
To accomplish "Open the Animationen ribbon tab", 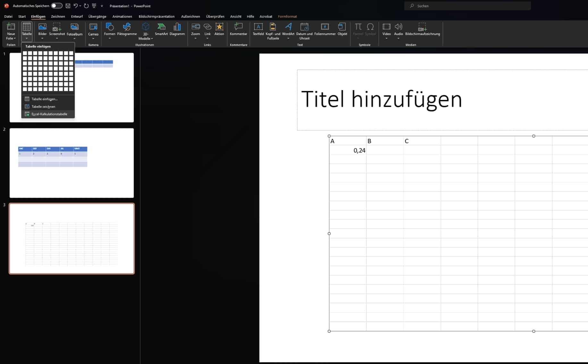I will click(122, 16).
